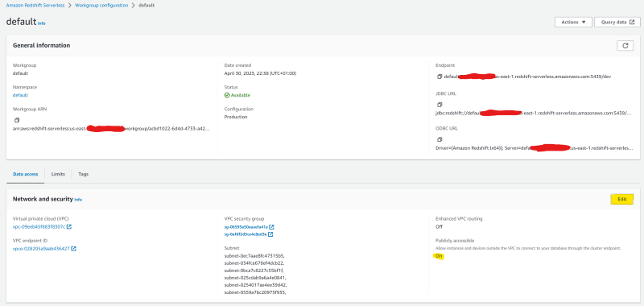Screen dimensions: 644x306
Task: Open the Actions dropdown menu
Action: pos(573,23)
